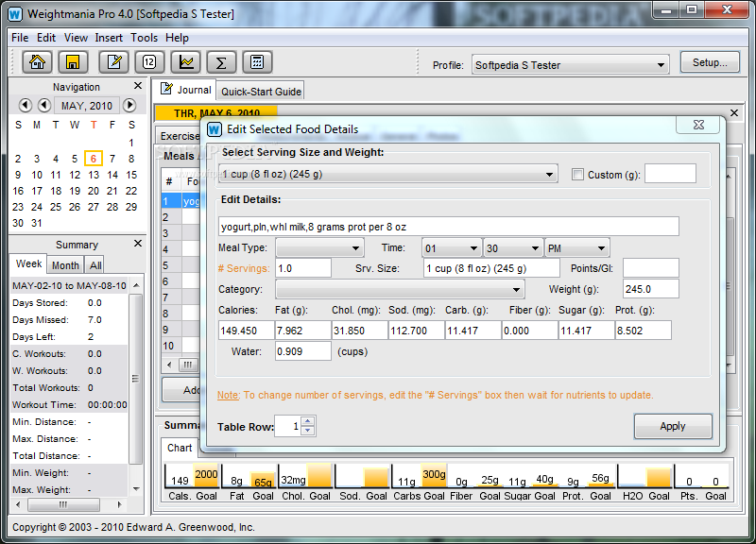
Task: Close the Summary panel
Action: point(138,244)
